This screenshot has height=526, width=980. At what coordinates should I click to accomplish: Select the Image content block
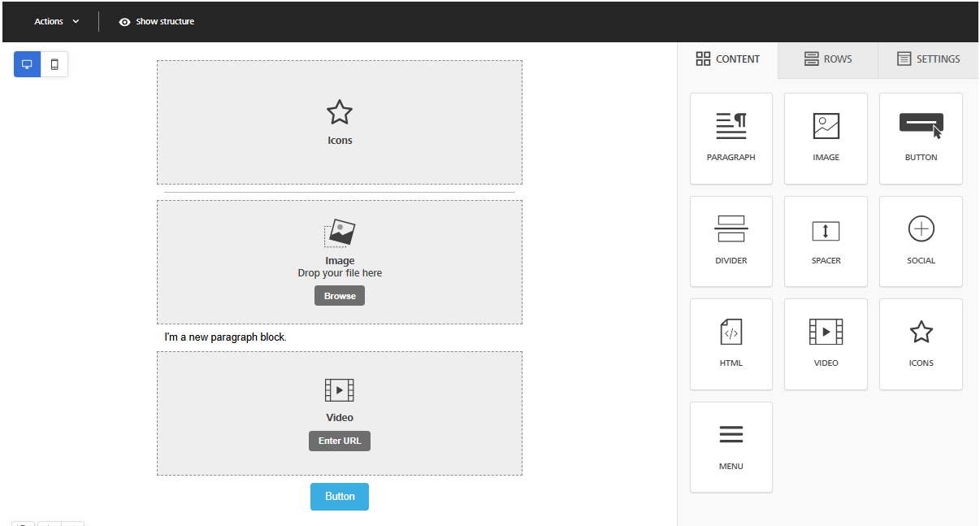(826, 138)
